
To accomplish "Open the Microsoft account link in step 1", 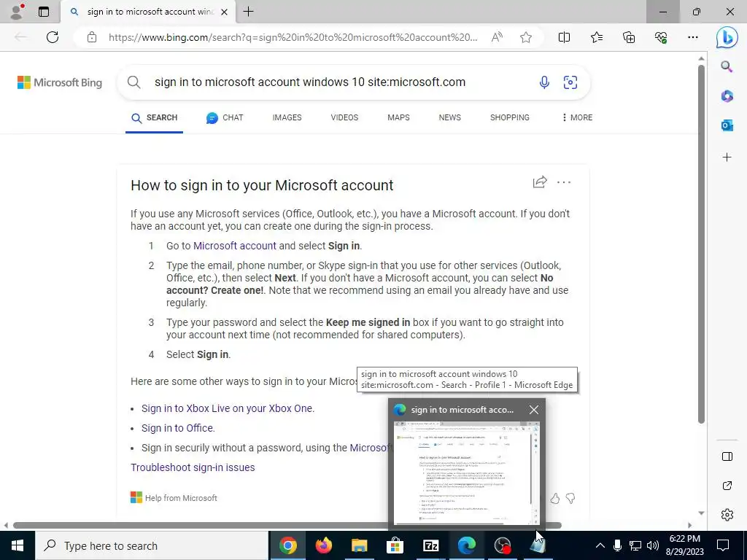I will coord(234,246).
